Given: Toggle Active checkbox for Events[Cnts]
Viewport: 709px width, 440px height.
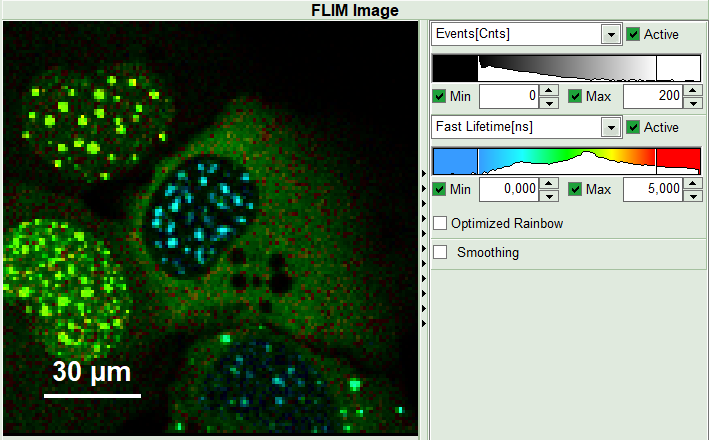Looking at the screenshot, I should 633,34.
